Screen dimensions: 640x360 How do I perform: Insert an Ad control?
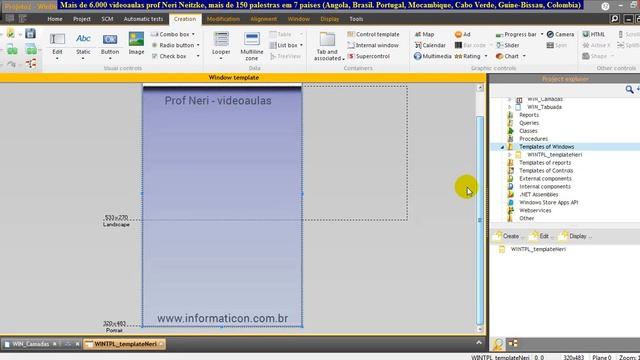pos(463,35)
